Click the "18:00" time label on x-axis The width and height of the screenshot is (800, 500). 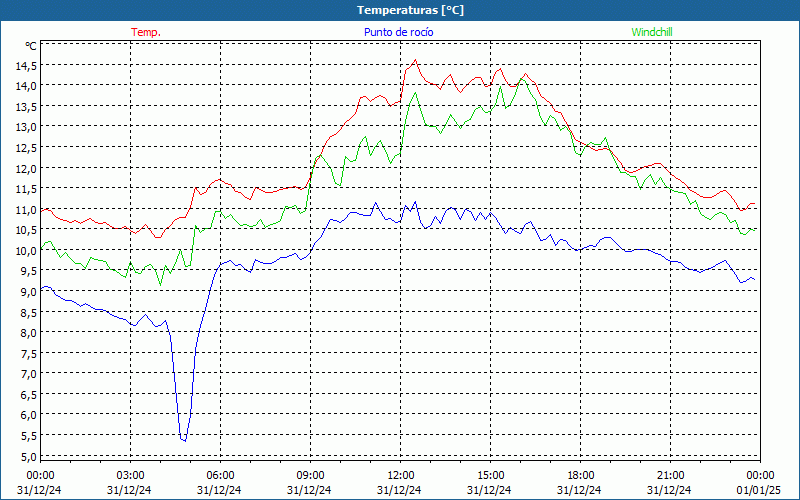(580, 476)
